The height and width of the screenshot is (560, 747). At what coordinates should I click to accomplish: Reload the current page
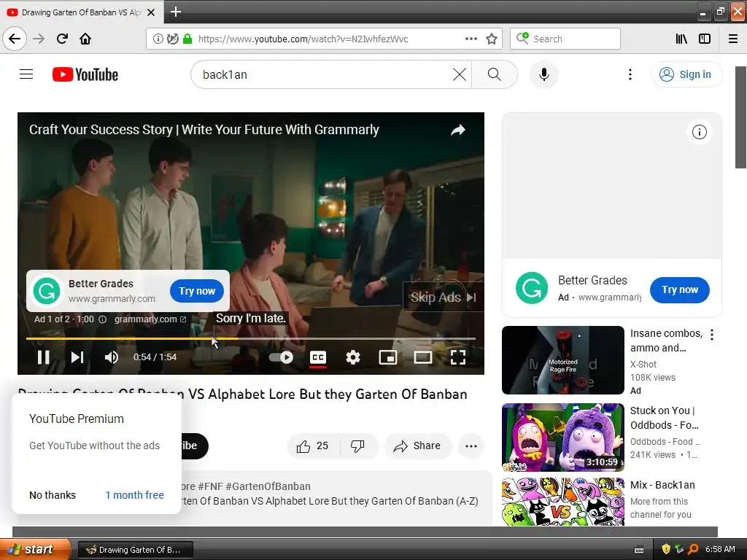pyautogui.click(x=62, y=39)
